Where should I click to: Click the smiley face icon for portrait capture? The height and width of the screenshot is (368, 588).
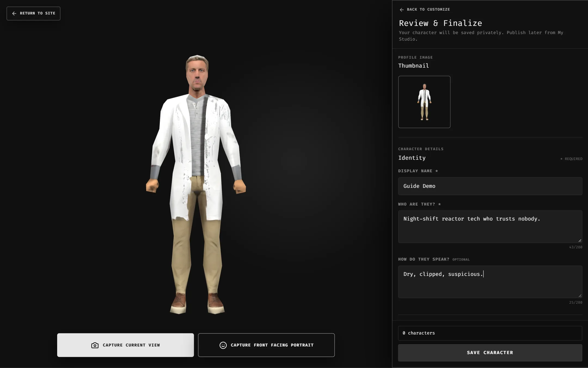223,345
